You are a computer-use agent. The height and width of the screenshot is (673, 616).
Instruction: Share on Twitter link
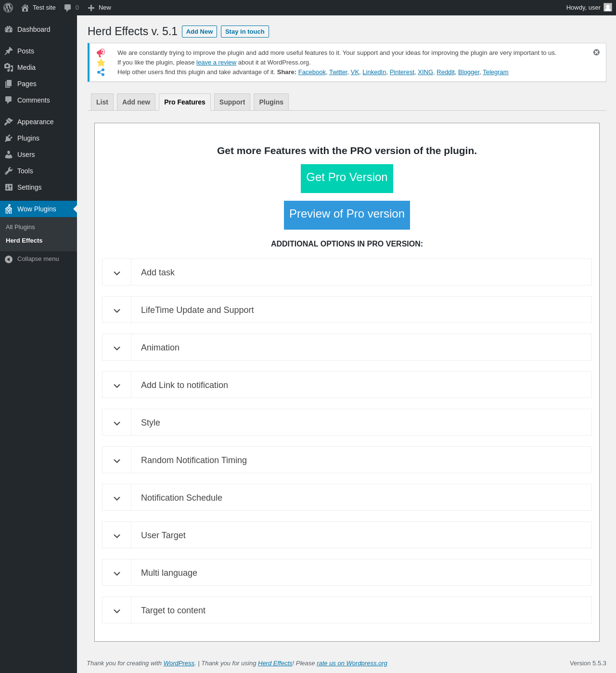point(338,72)
